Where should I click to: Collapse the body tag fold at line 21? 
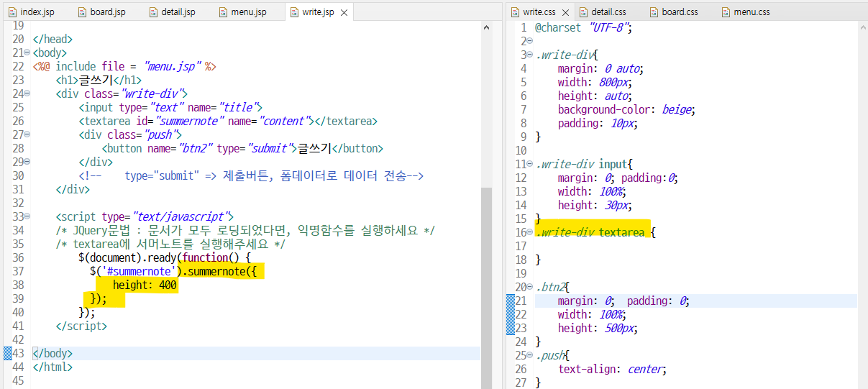(27, 53)
